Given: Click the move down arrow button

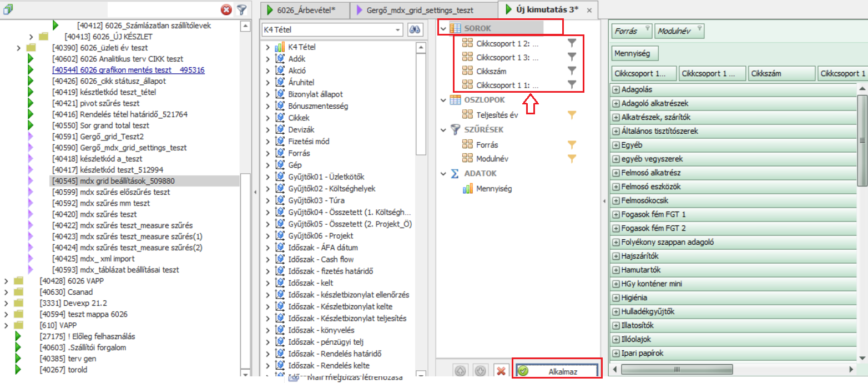Looking at the screenshot, I should (x=481, y=371).
